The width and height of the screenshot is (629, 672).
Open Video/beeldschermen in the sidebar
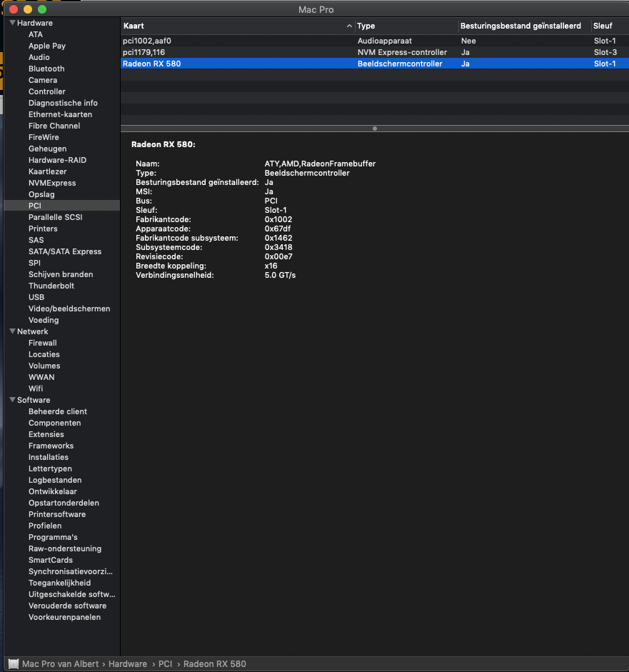(69, 309)
